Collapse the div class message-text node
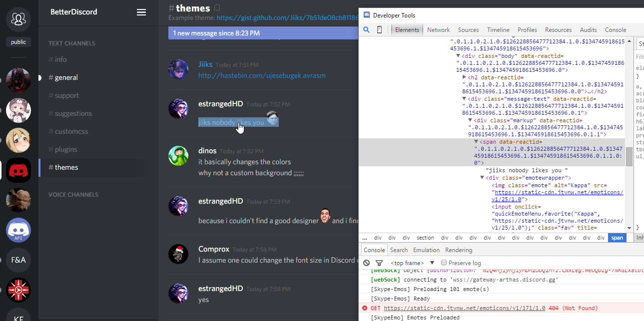644x321 pixels. (x=465, y=99)
